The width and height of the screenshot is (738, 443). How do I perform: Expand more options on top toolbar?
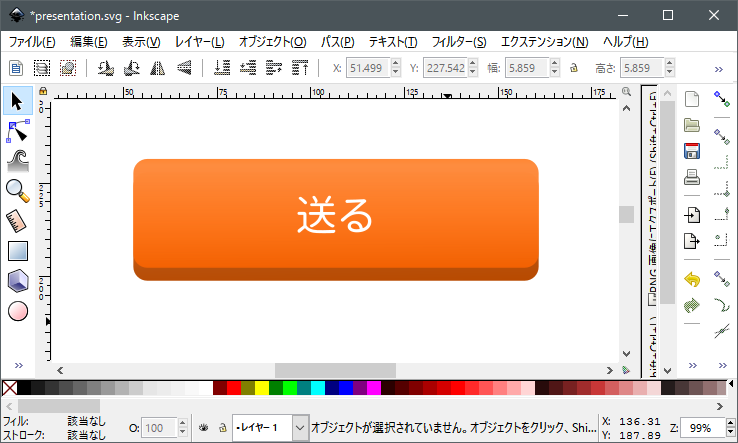pyautogui.click(x=719, y=70)
